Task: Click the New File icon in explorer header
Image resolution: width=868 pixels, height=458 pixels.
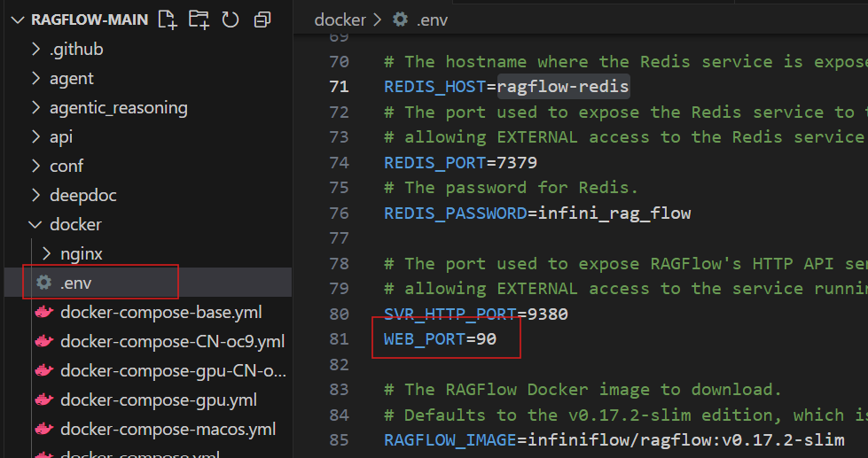Action: tap(168, 19)
